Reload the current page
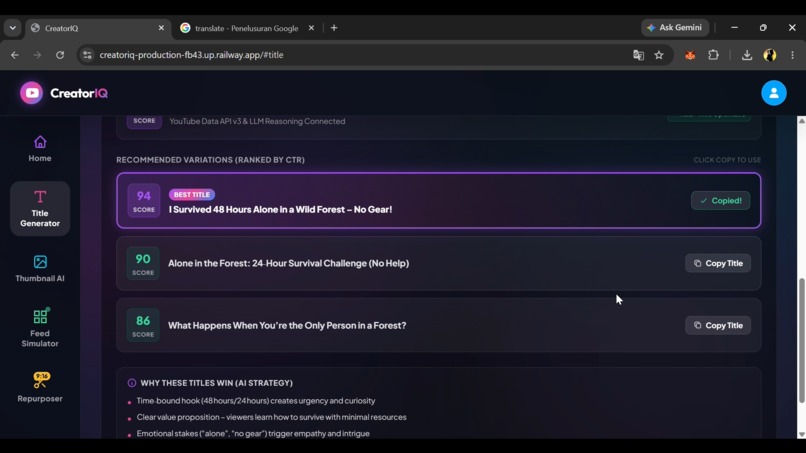Screen dimensions: 806x453 coord(60,55)
